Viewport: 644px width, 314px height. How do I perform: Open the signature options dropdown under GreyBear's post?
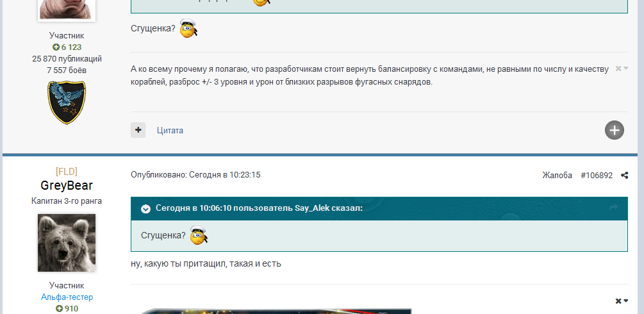622,301
